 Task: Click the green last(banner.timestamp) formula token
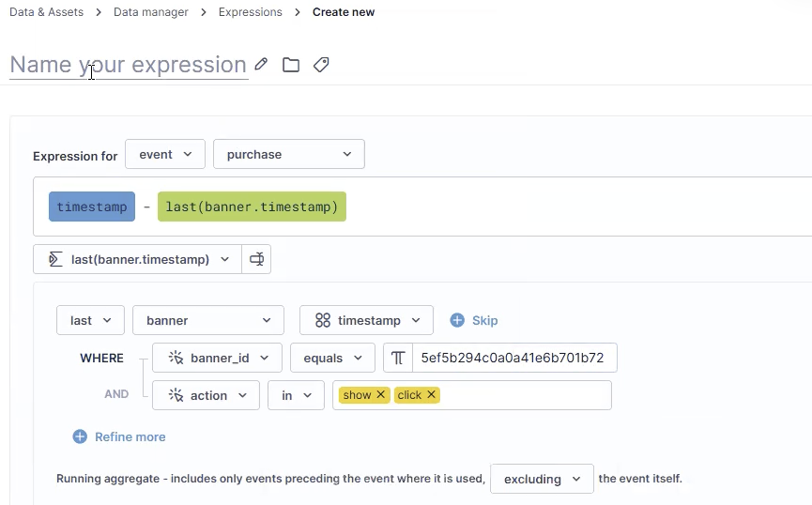(252, 207)
